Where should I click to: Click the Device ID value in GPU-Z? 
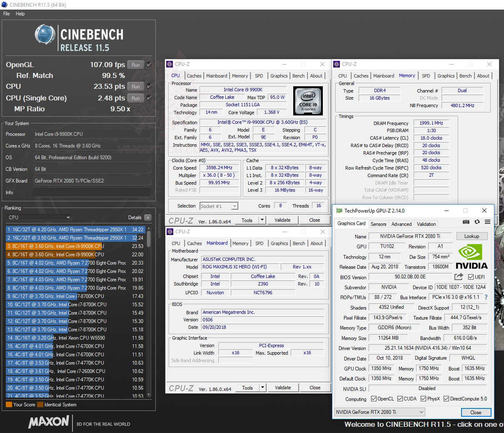[461, 287]
